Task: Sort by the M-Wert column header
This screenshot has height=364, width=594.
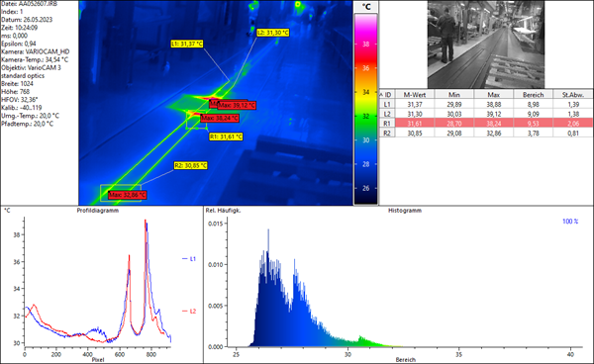Action: coord(415,95)
